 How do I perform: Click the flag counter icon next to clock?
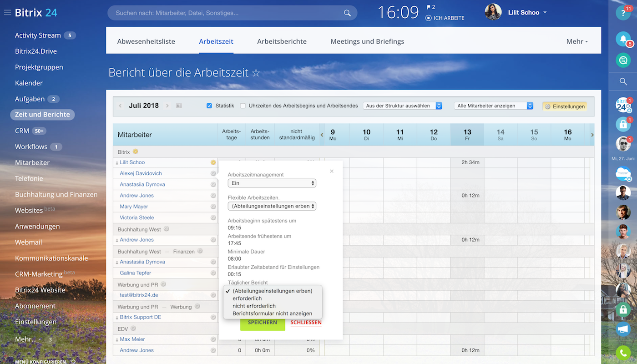pyautogui.click(x=430, y=7)
